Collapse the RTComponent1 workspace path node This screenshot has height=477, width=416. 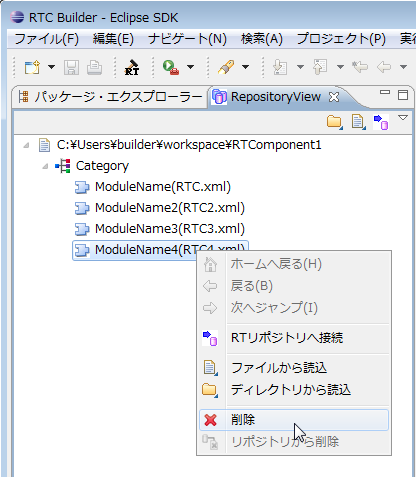tap(26, 145)
